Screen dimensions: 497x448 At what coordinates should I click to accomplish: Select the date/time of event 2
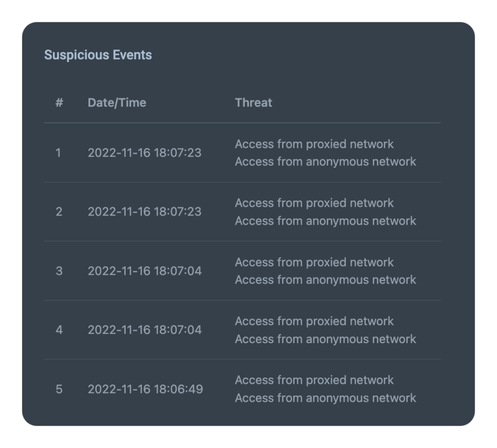click(144, 212)
